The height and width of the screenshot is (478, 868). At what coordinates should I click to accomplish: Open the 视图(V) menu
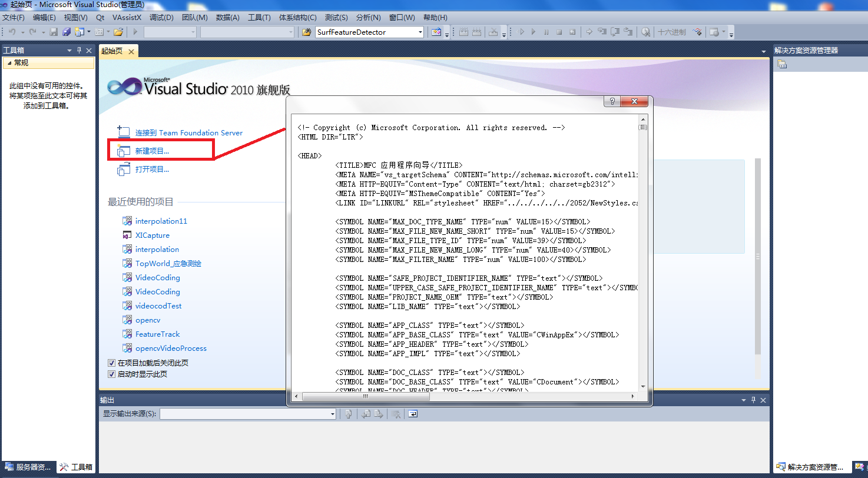pyautogui.click(x=75, y=18)
